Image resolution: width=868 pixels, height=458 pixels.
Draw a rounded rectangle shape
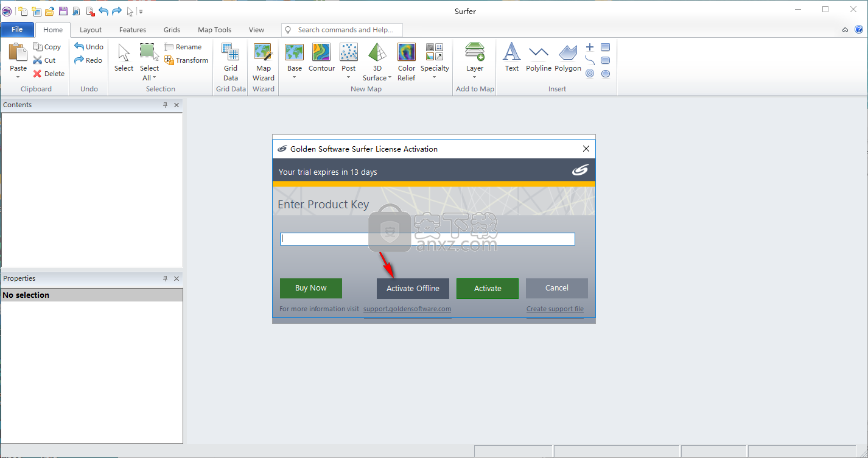605,60
